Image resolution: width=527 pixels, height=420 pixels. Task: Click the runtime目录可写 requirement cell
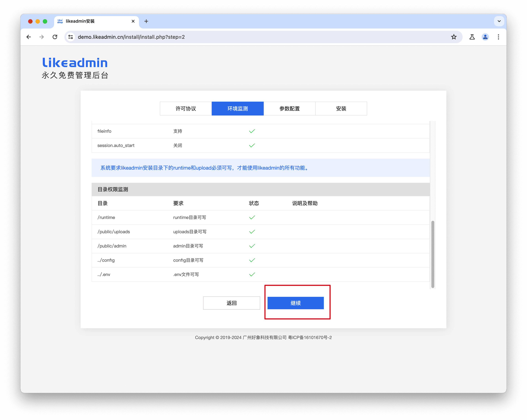tap(190, 217)
